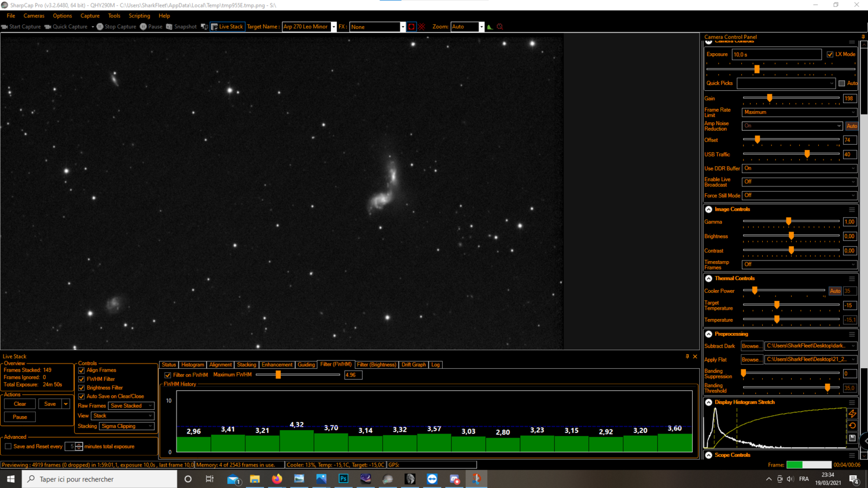Click the red reticule overlay icon
868x488 pixels.
(422, 27)
